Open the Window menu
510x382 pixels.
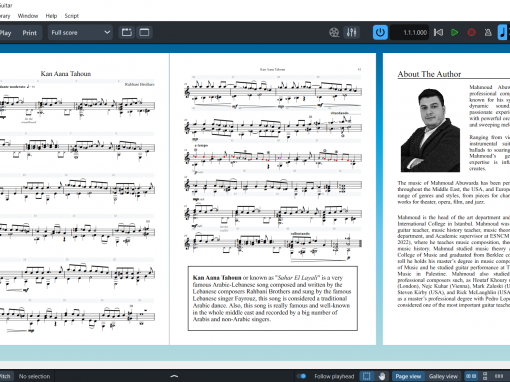(x=28, y=16)
